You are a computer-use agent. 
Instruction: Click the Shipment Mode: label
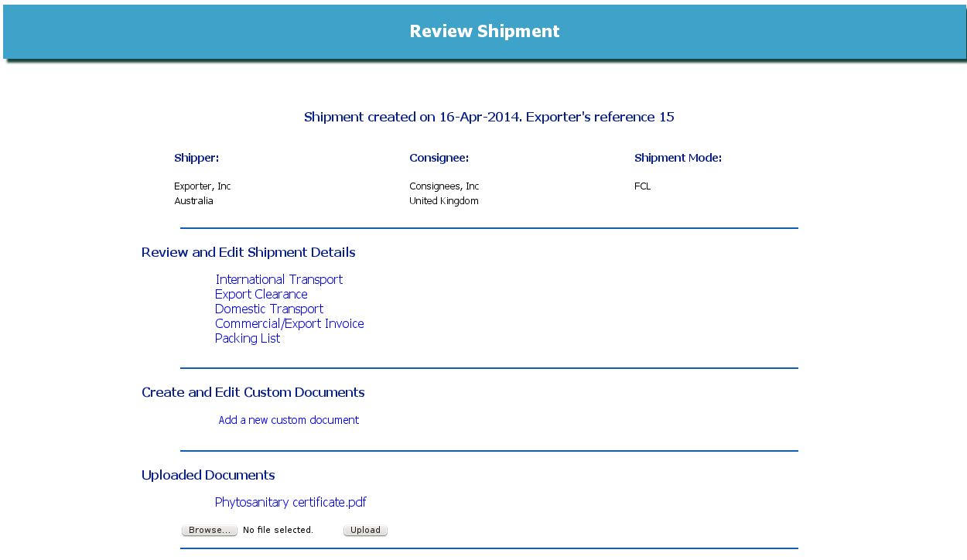(678, 158)
